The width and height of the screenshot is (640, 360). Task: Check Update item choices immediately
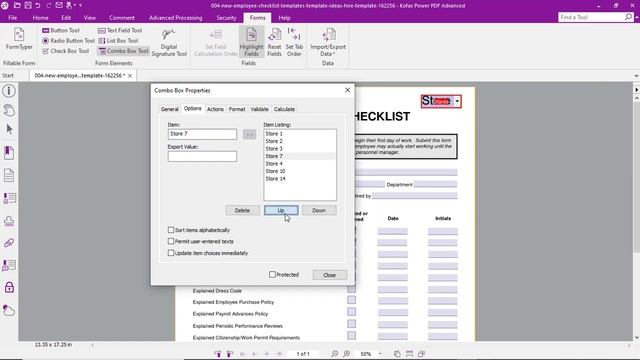[171, 253]
